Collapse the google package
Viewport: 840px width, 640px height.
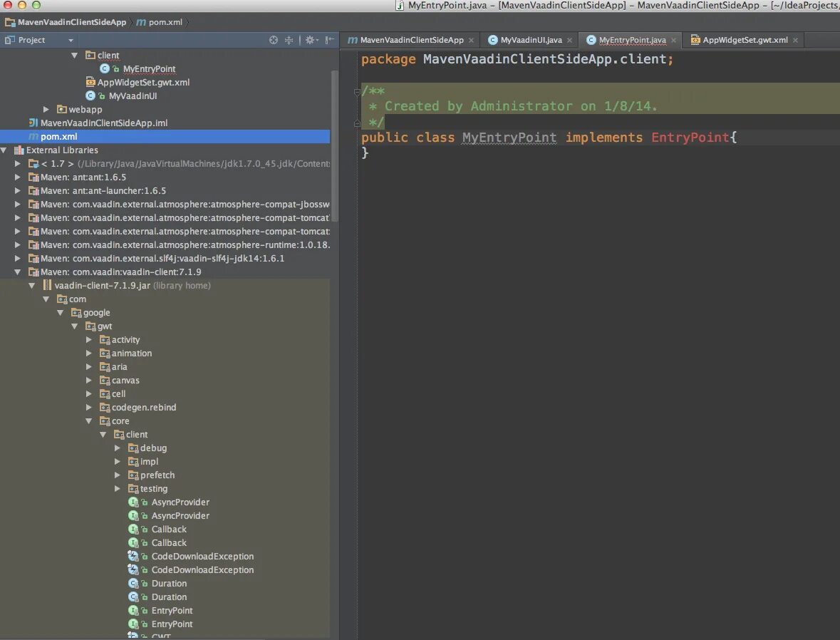click(x=61, y=312)
